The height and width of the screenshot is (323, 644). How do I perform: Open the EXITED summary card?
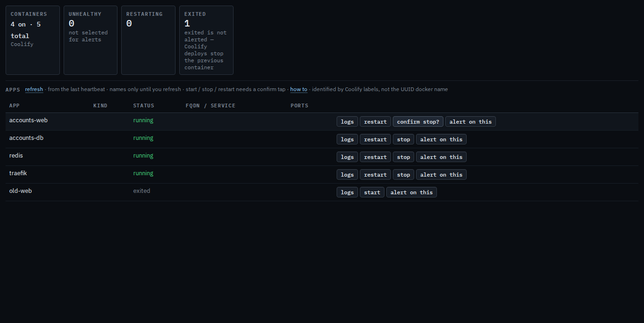pos(206,40)
